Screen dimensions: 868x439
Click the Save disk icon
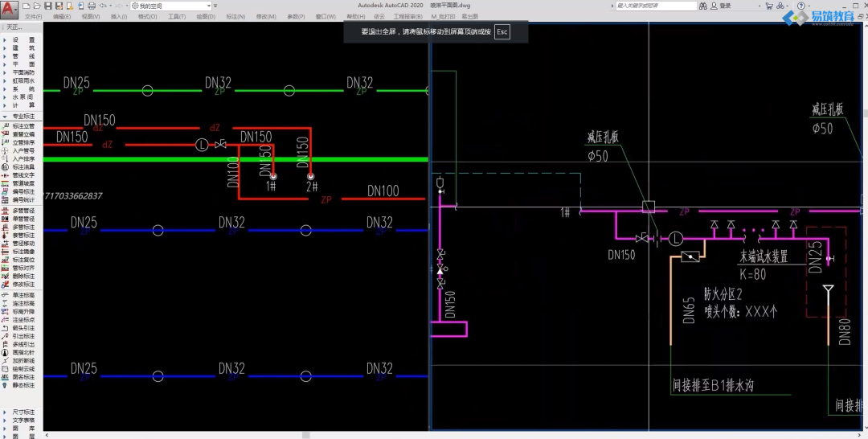pyautogui.click(x=47, y=6)
